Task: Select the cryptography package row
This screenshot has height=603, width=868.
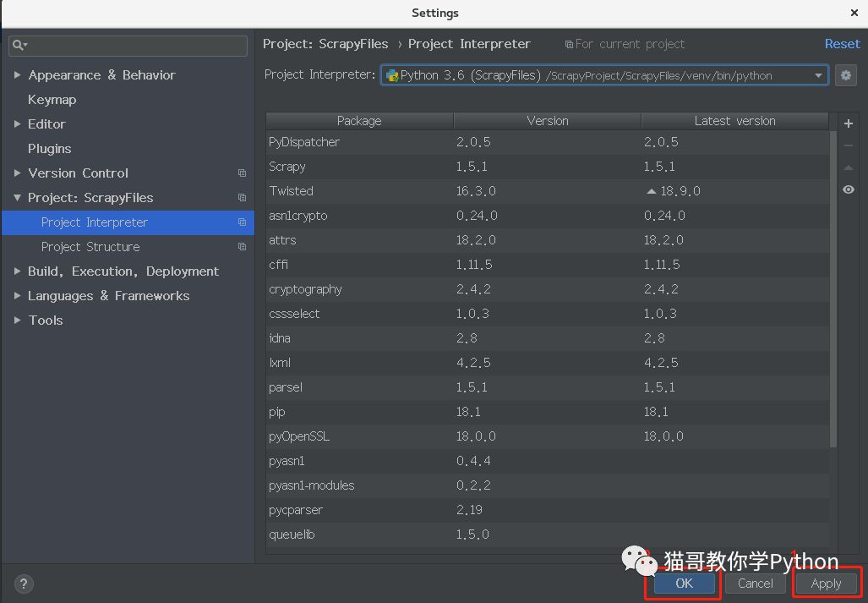Action: pyautogui.click(x=548, y=289)
